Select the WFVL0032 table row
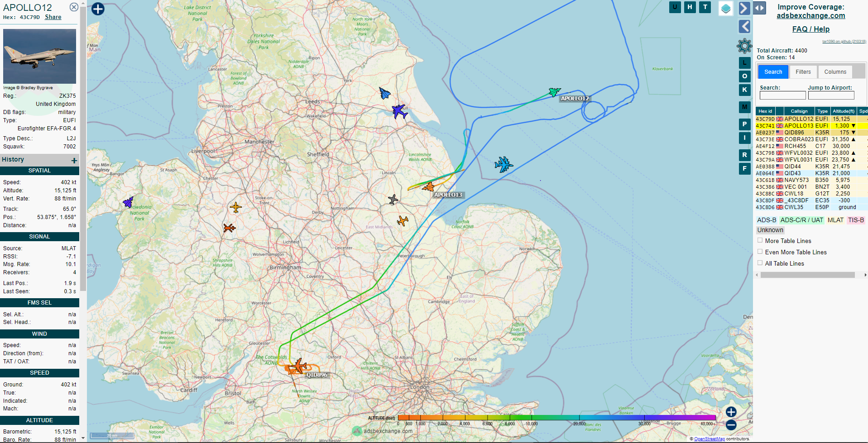Image resolution: width=868 pixels, height=443 pixels. (x=811, y=153)
